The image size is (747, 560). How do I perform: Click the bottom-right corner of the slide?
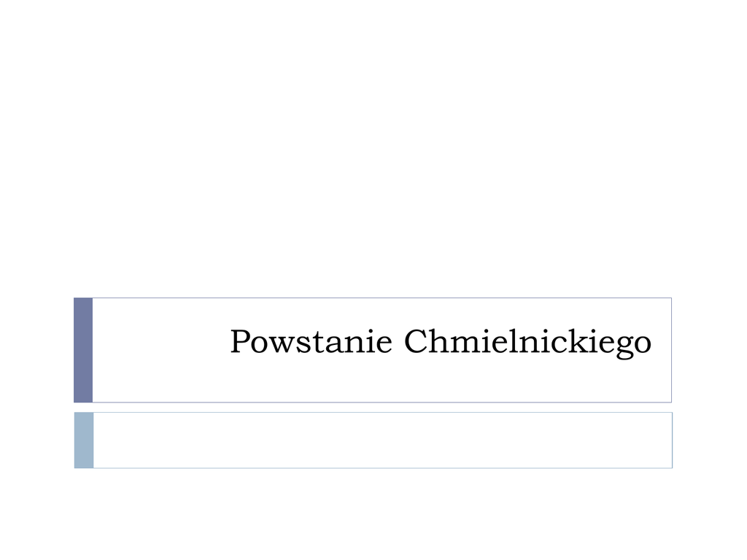(743, 556)
